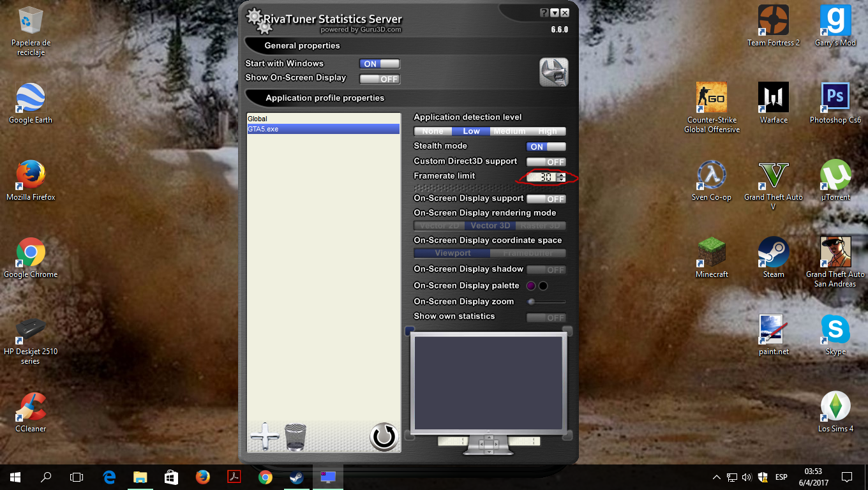Viewport: 868px width, 490px height.
Task: Delete the selected profile with the trash icon
Action: (296, 437)
